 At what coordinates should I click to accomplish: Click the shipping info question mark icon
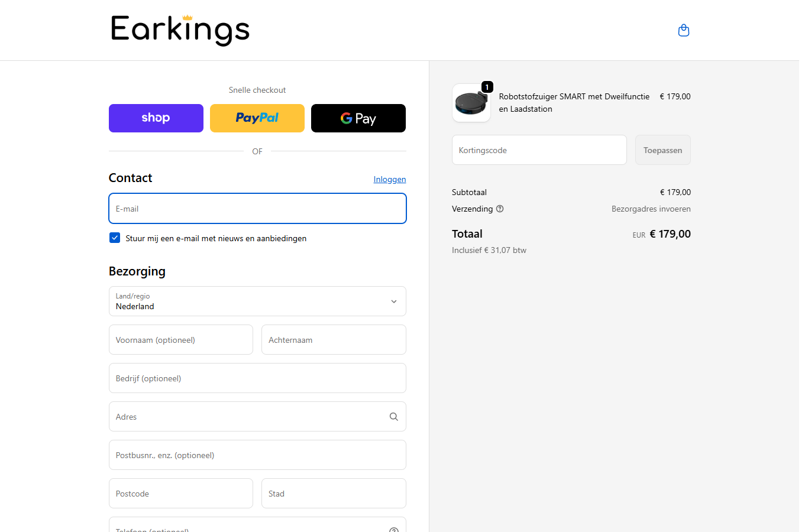pyautogui.click(x=500, y=209)
